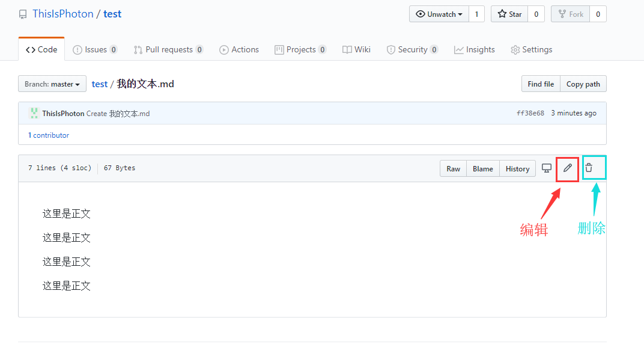Open the Create 我的文本.md commit message
Image resolution: width=644 pixels, height=347 pixels.
tap(118, 114)
